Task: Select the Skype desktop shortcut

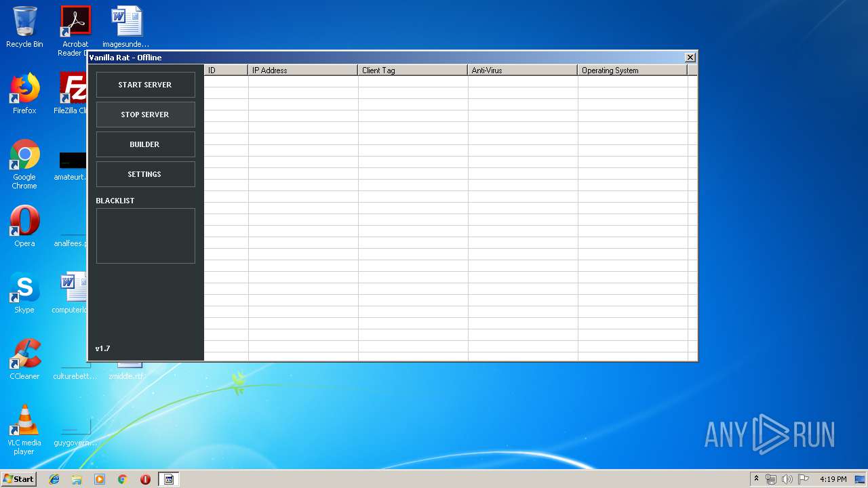Action: 24,293
